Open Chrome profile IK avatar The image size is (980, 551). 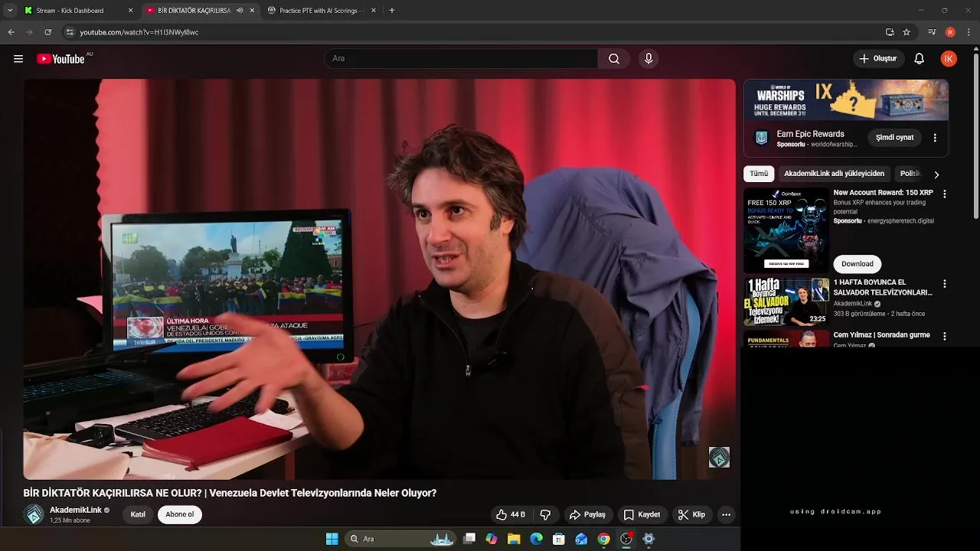(x=950, y=32)
